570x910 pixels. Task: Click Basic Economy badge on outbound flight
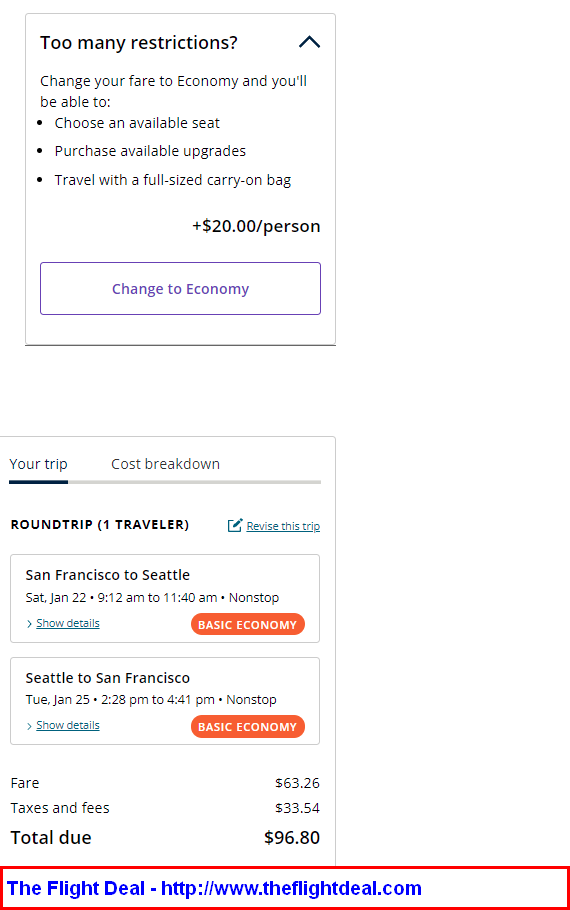click(x=248, y=624)
